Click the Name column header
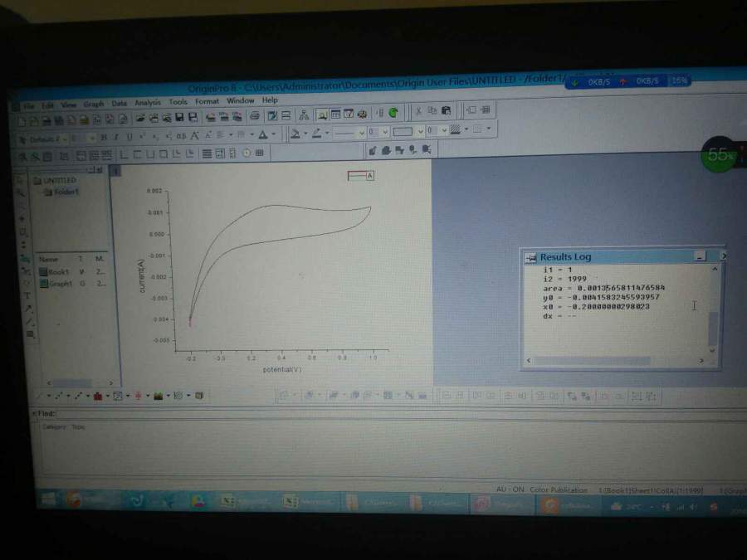The width and height of the screenshot is (747, 560). coord(48,260)
